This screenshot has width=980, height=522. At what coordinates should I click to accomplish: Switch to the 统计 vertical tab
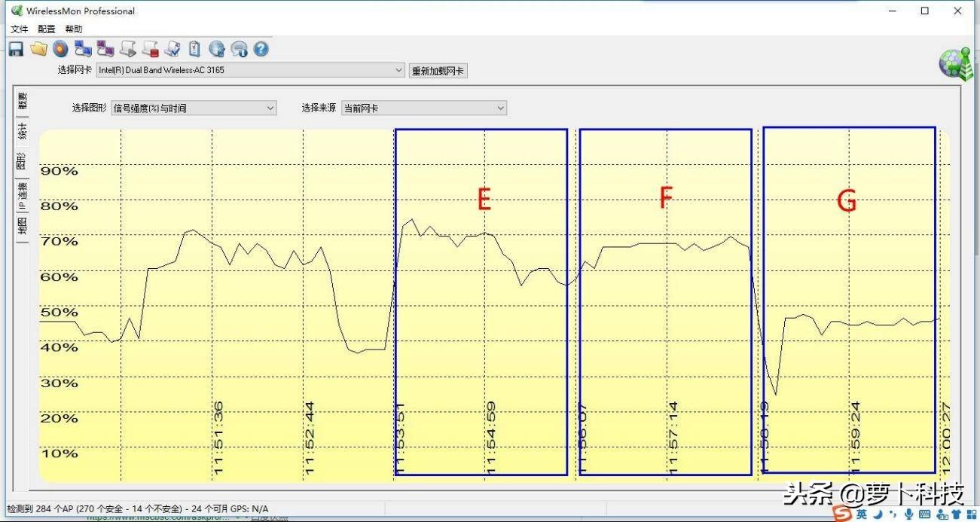click(x=22, y=131)
